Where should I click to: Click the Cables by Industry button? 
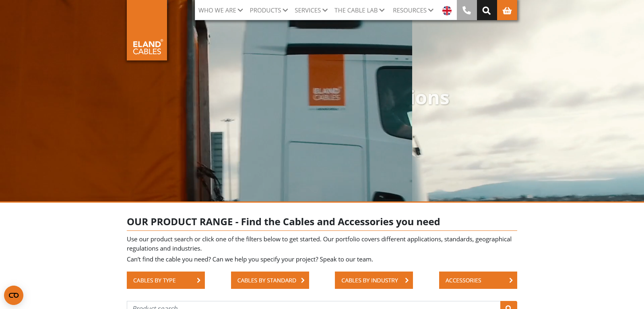374,280
